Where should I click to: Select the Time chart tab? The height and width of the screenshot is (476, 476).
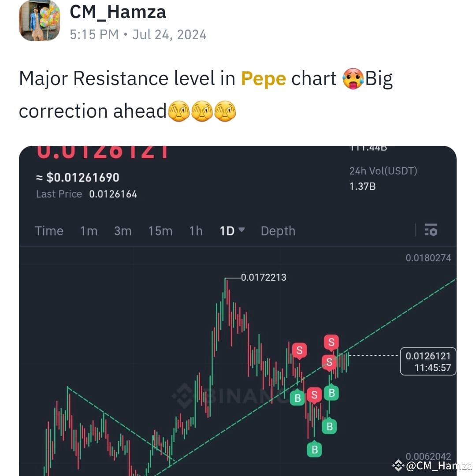pos(49,231)
